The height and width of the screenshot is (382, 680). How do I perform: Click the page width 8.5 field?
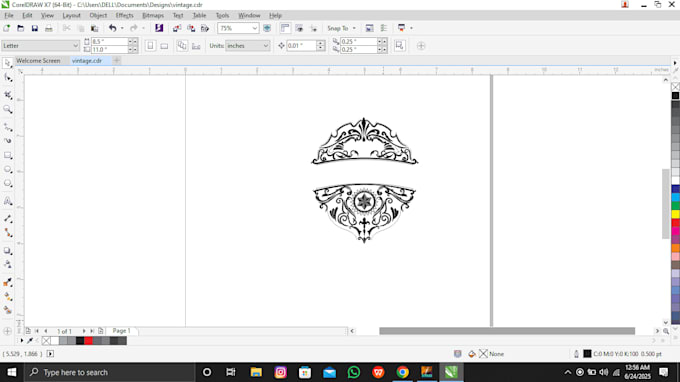tap(109, 42)
